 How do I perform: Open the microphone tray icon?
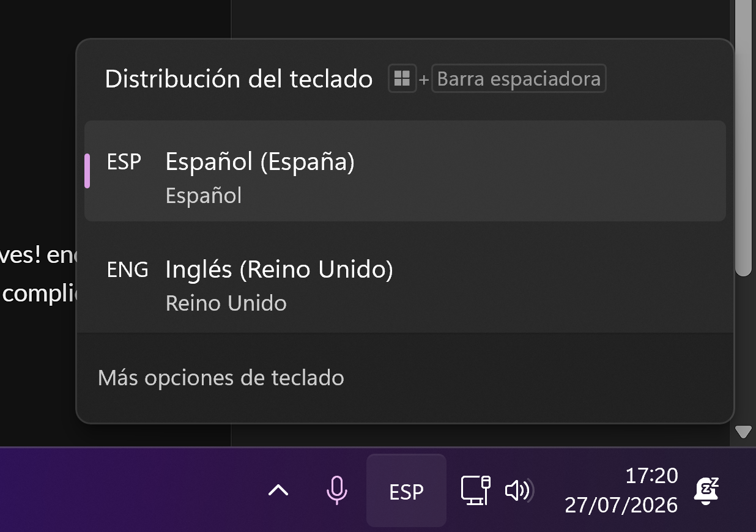point(336,490)
